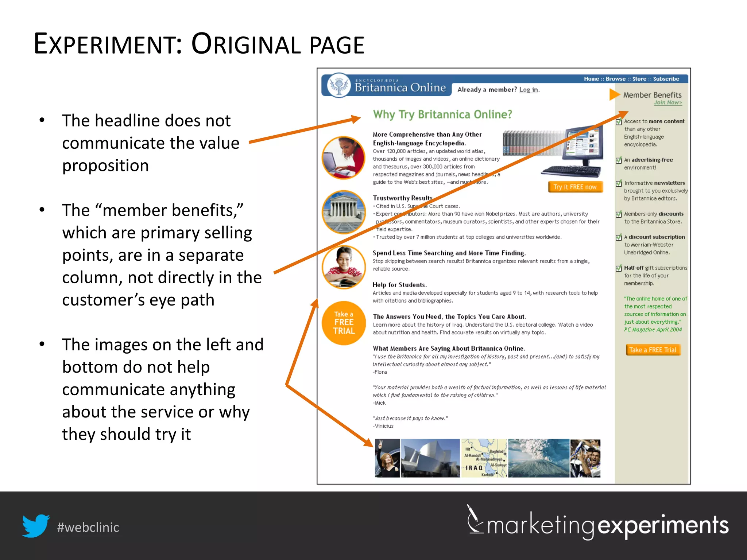Click the '-Mick' testimonial attribution
The width and height of the screenshot is (747, 560).
tap(379, 403)
